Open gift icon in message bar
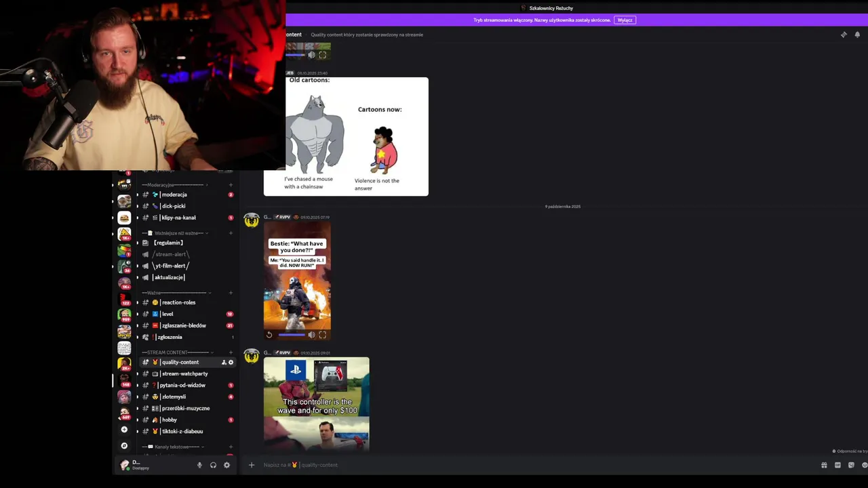868x488 pixels. click(x=824, y=465)
